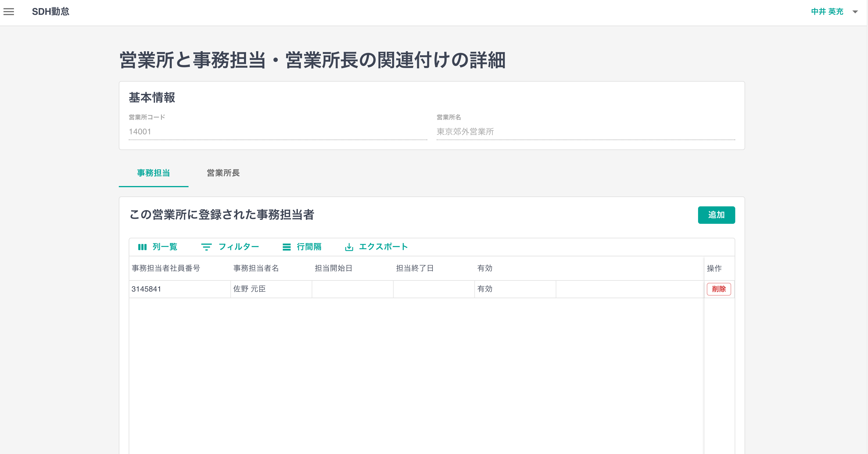Screen dimensions: 868x454
Task: Click the SDH勤怠 app title
Action: pyautogui.click(x=51, y=12)
